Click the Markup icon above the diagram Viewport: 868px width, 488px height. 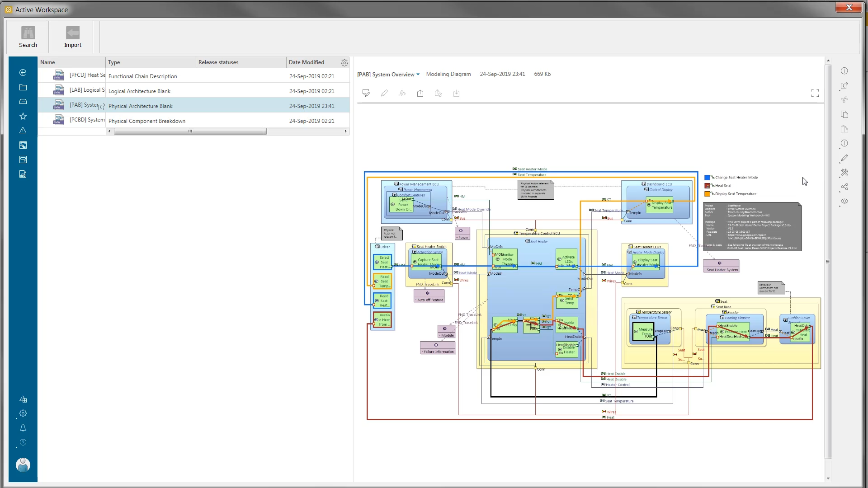(366, 93)
